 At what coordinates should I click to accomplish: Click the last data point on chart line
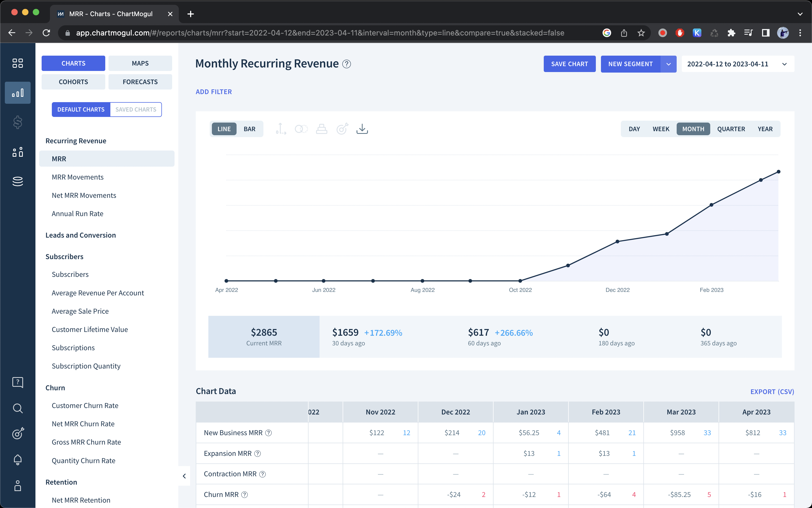coord(778,172)
